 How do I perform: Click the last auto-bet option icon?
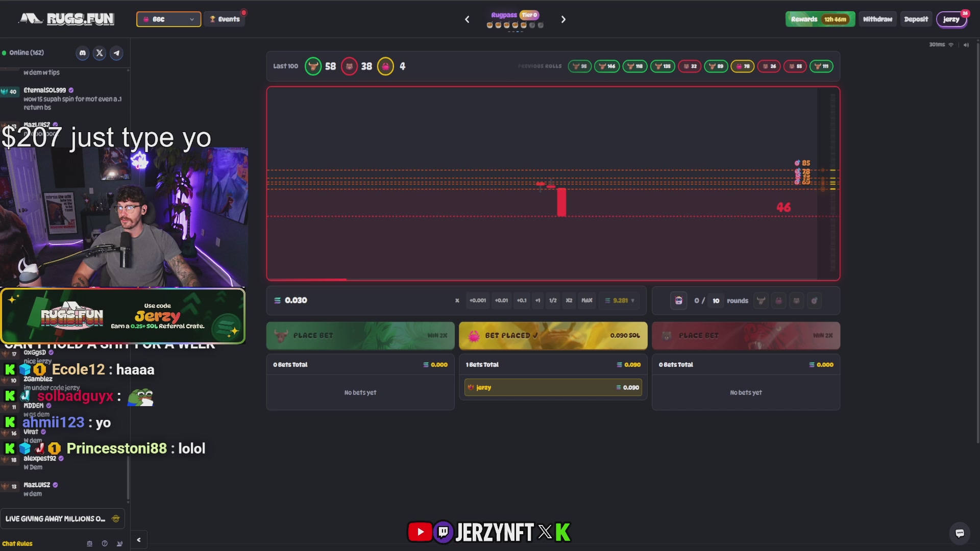(815, 300)
